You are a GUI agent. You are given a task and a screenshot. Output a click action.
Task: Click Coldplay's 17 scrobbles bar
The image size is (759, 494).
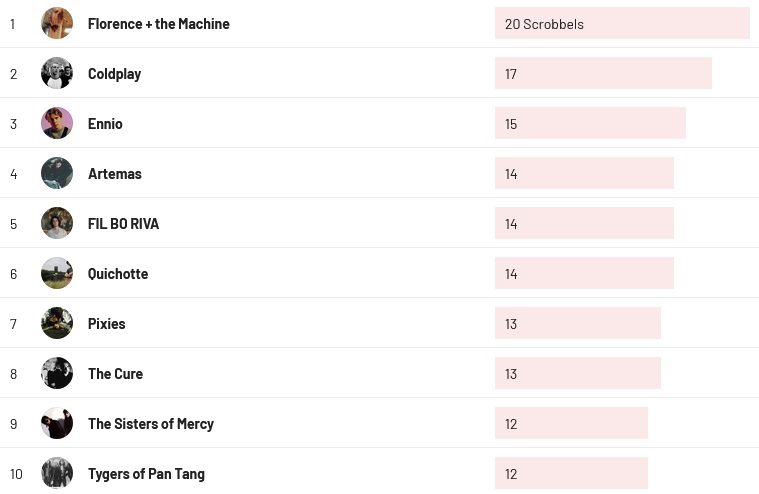point(602,73)
